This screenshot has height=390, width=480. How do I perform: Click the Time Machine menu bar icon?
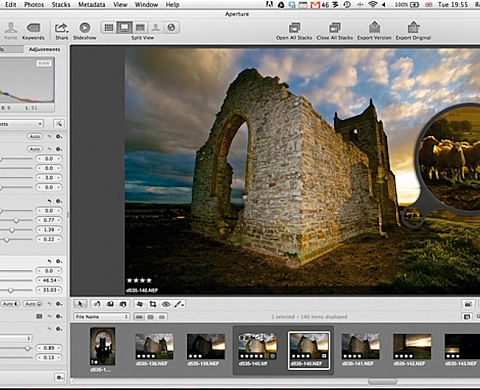click(x=347, y=5)
